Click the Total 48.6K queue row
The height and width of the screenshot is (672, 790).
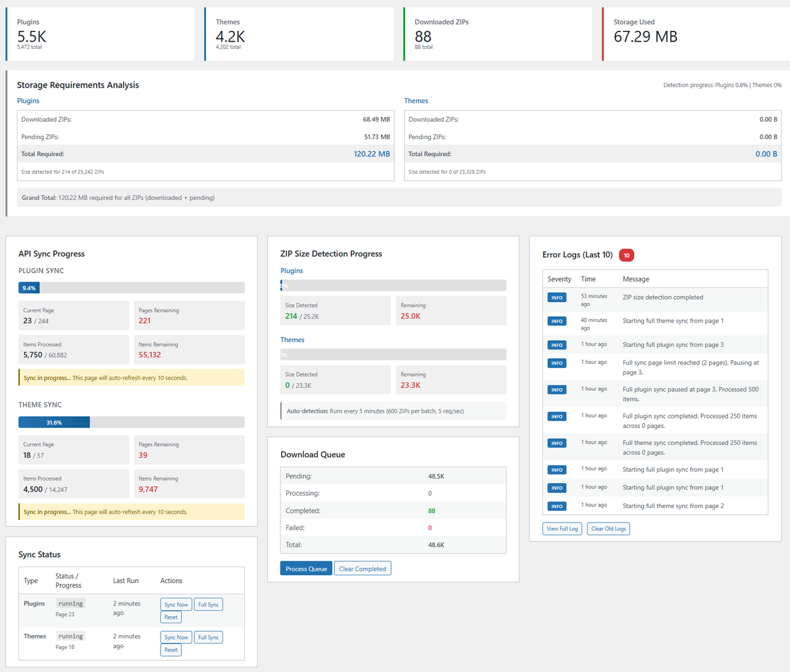[394, 545]
